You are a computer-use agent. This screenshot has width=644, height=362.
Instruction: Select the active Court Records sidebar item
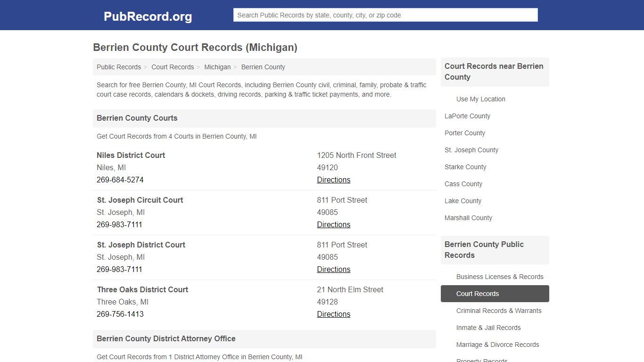[495, 294]
